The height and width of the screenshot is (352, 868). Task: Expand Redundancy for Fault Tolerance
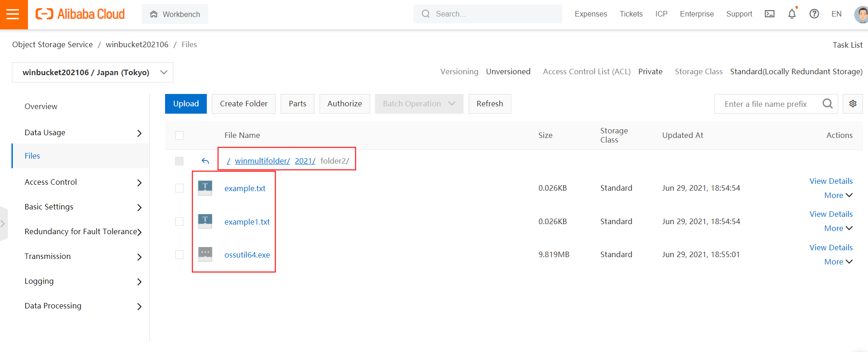[x=139, y=232]
